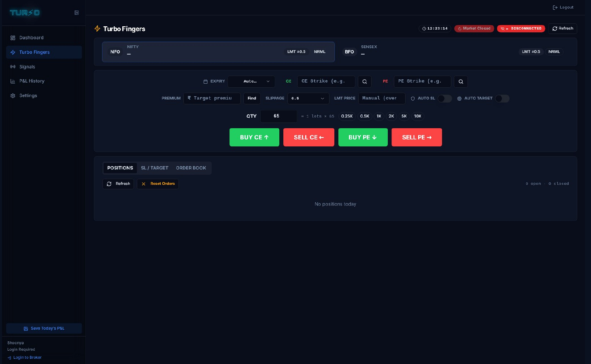Click PE strike search icon

pyautogui.click(x=461, y=82)
